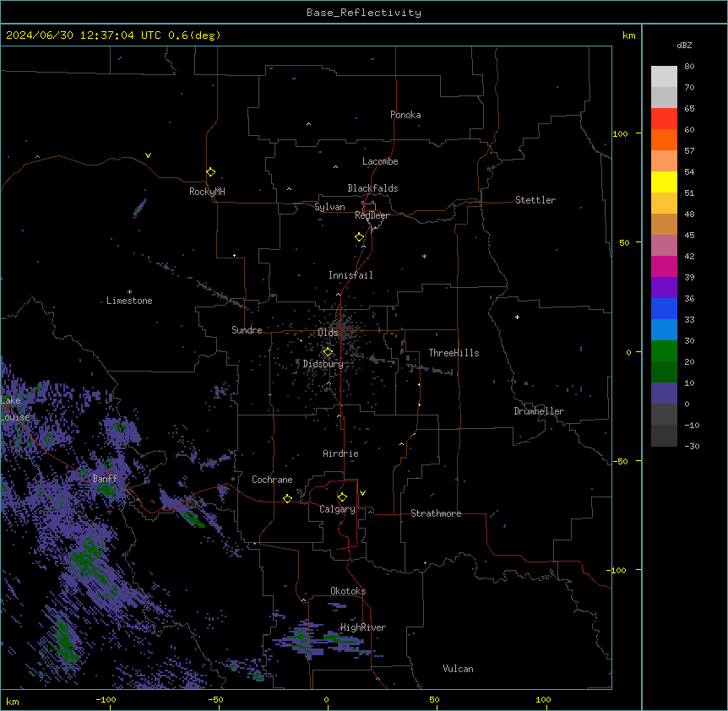This screenshot has height=711, width=728.
Task: Click the km unit label at top right
Action: pos(629,35)
